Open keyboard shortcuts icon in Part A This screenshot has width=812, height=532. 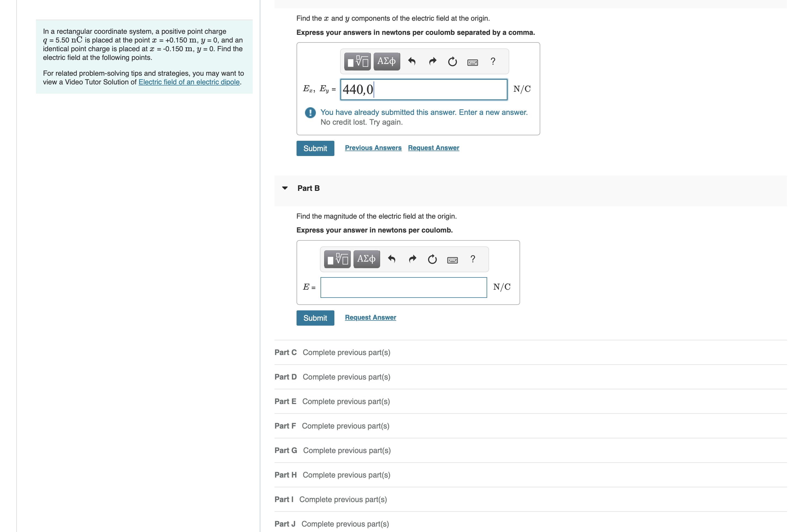pyautogui.click(x=472, y=62)
